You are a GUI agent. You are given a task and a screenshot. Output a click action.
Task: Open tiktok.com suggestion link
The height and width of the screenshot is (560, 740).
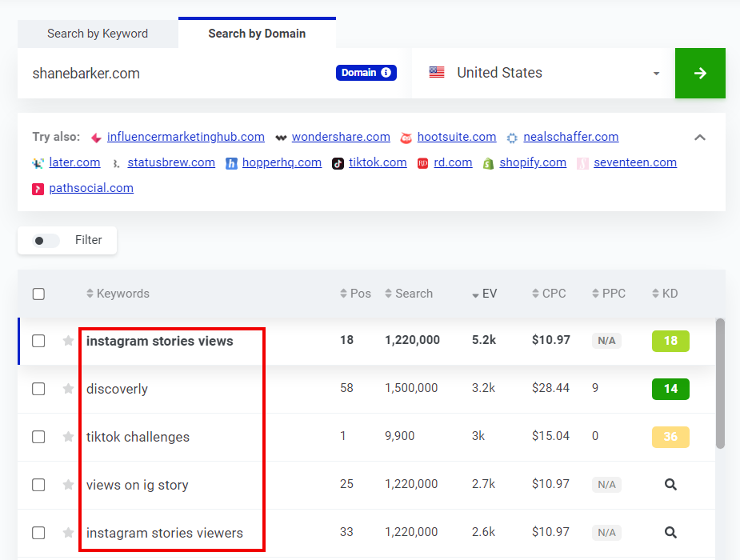pos(378,162)
